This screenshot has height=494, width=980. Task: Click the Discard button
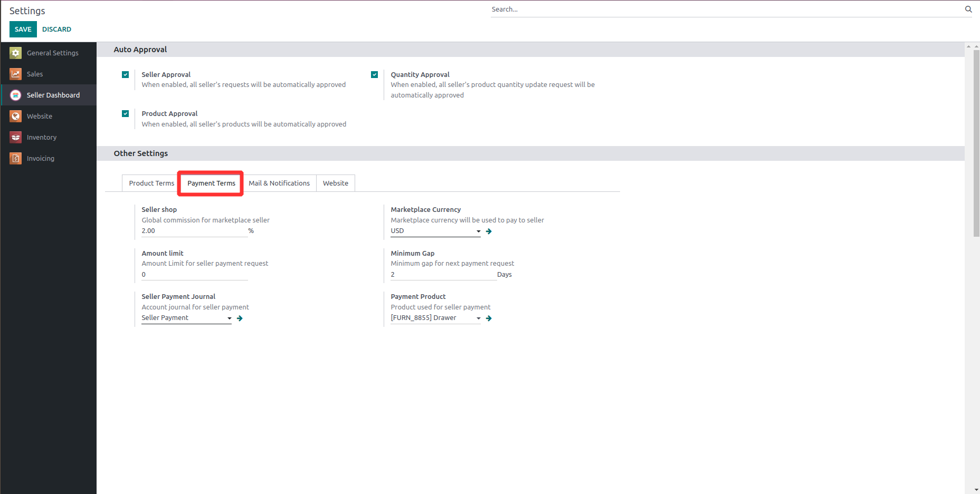[x=56, y=29]
